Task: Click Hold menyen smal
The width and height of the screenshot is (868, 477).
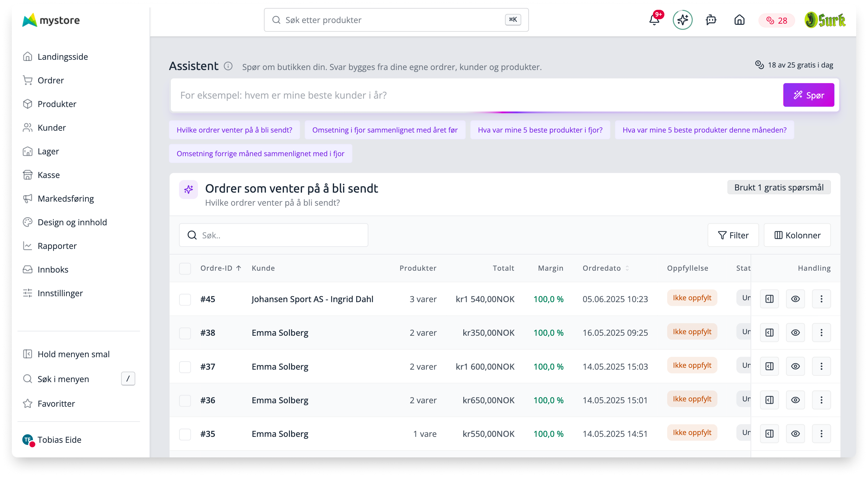Action: pyautogui.click(x=73, y=354)
